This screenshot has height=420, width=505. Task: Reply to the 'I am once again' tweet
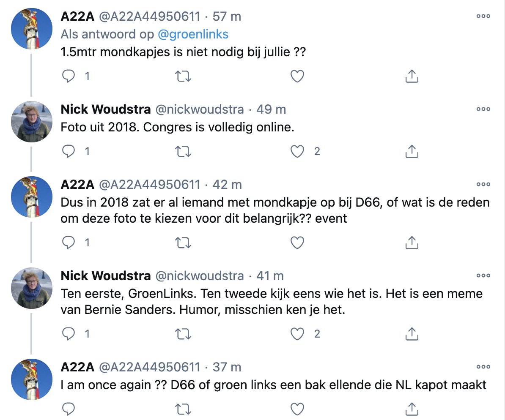(69, 409)
